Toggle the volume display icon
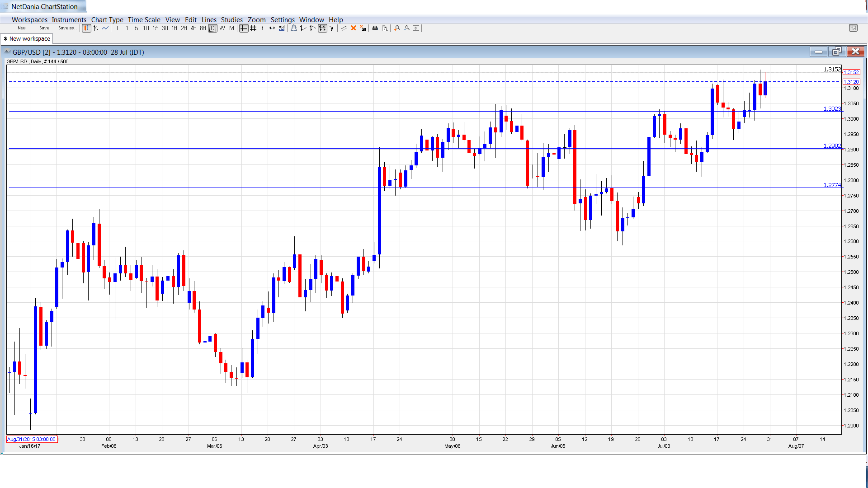Viewport: 868px width, 488px height. (x=282, y=28)
